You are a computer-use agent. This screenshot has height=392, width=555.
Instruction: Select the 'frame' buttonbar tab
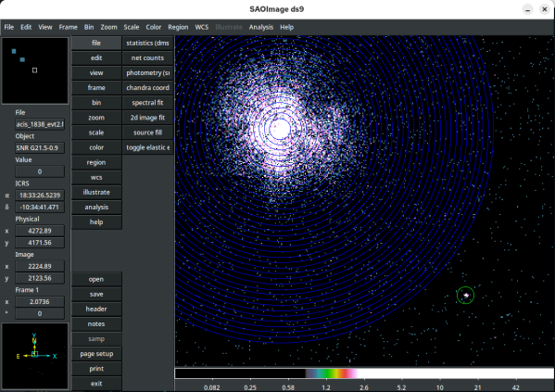tap(96, 87)
